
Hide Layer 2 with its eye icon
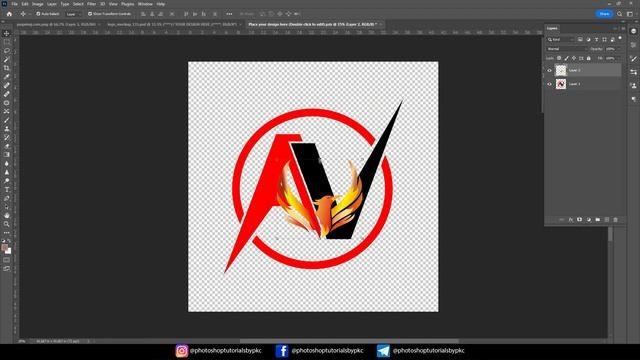tap(549, 71)
